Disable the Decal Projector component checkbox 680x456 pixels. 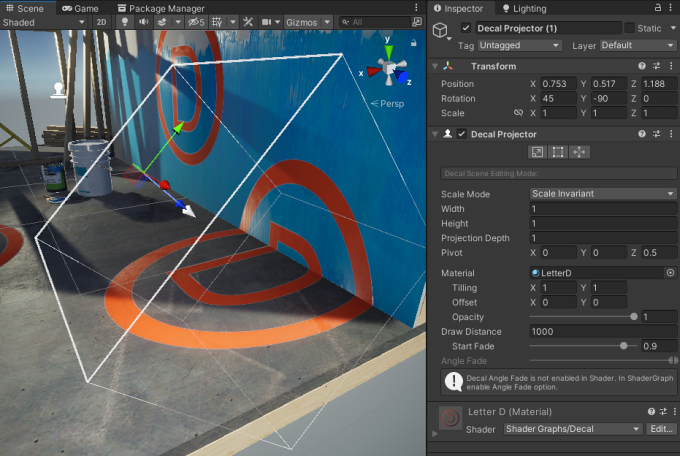(462, 134)
